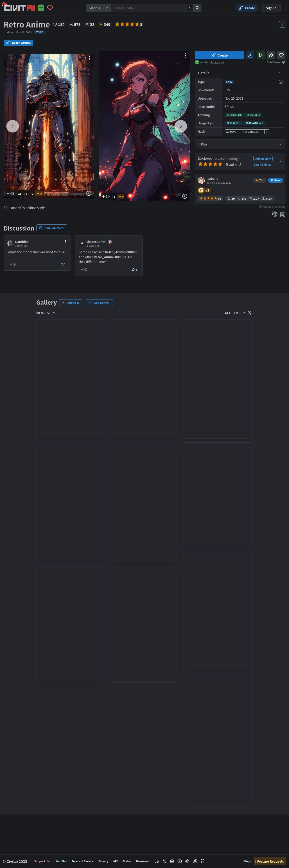Open the NEWEST sort dropdown

[46, 313]
